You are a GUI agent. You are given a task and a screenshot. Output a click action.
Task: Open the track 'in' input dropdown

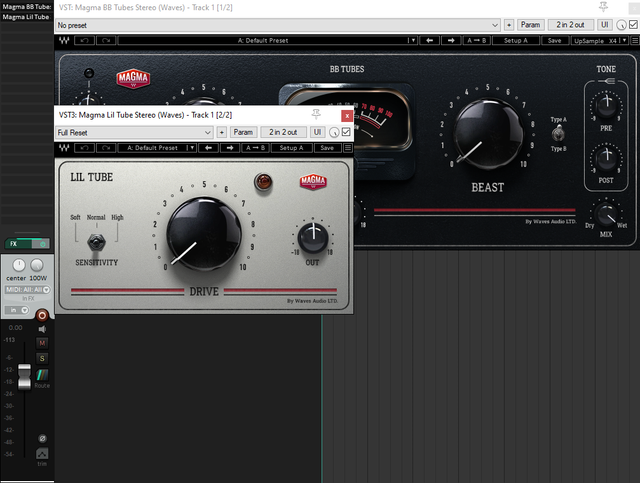17,310
